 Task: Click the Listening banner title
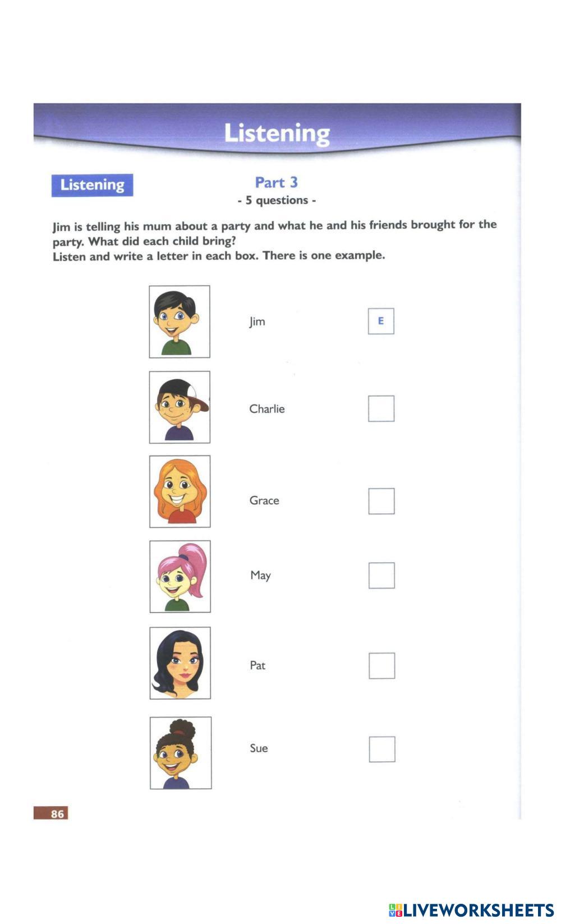tap(277, 134)
